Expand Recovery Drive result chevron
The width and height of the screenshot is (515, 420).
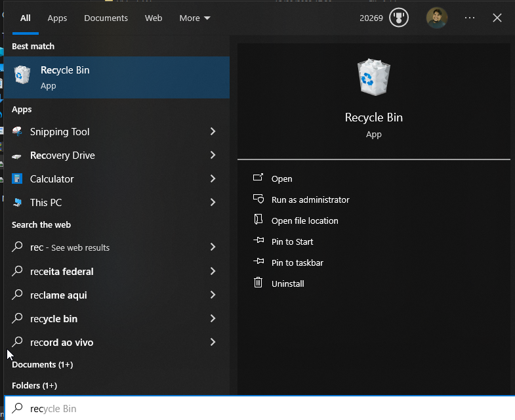coord(213,155)
